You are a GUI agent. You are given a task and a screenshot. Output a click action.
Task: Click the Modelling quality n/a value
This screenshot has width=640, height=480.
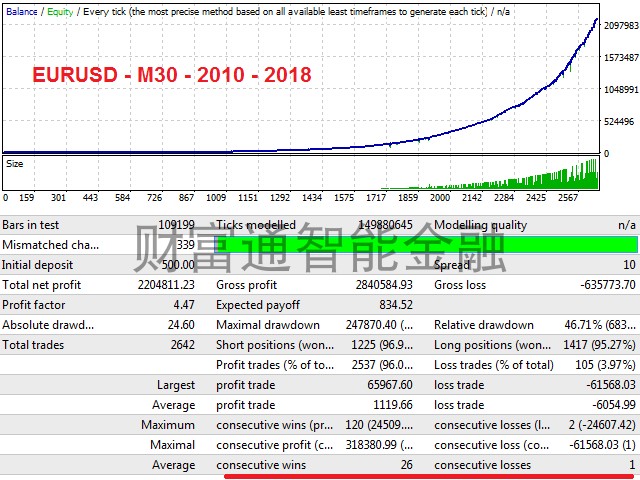627,225
